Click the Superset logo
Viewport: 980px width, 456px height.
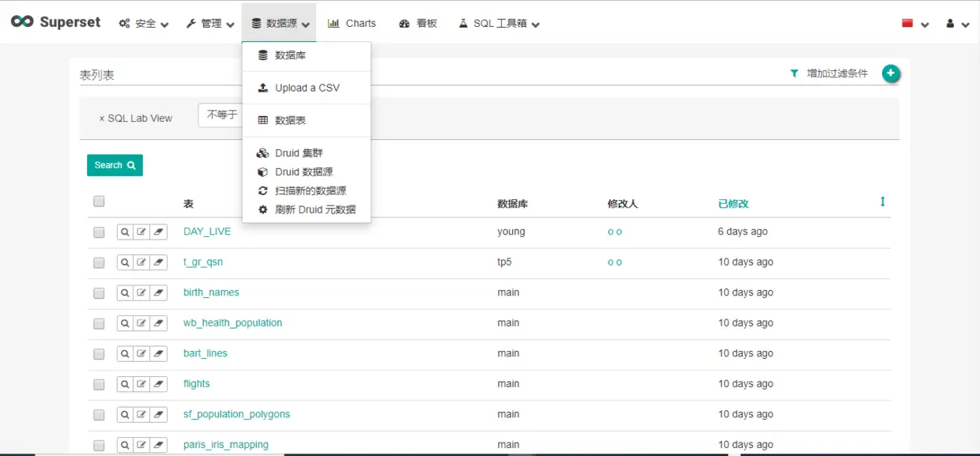pos(55,22)
